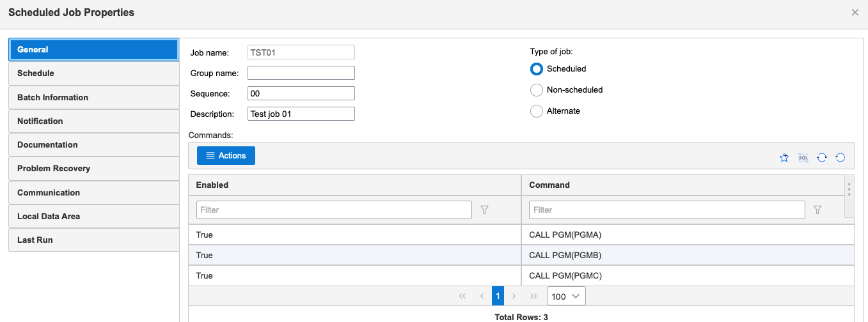Open the Actions menu above commands
Viewport: 868px width, 322px height.
point(226,156)
